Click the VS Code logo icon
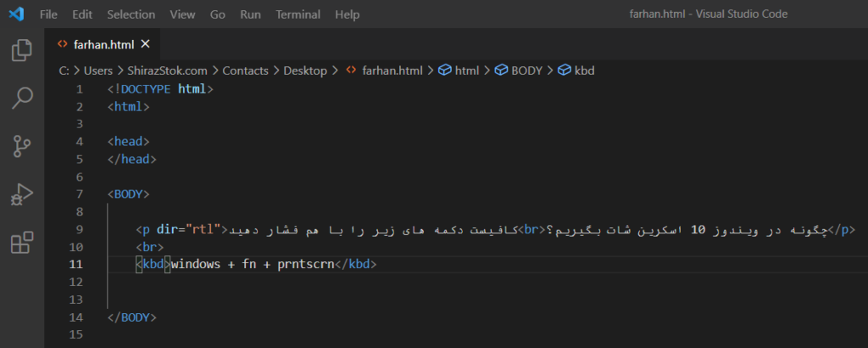The width and height of the screenshot is (868, 348). (16, 14)
